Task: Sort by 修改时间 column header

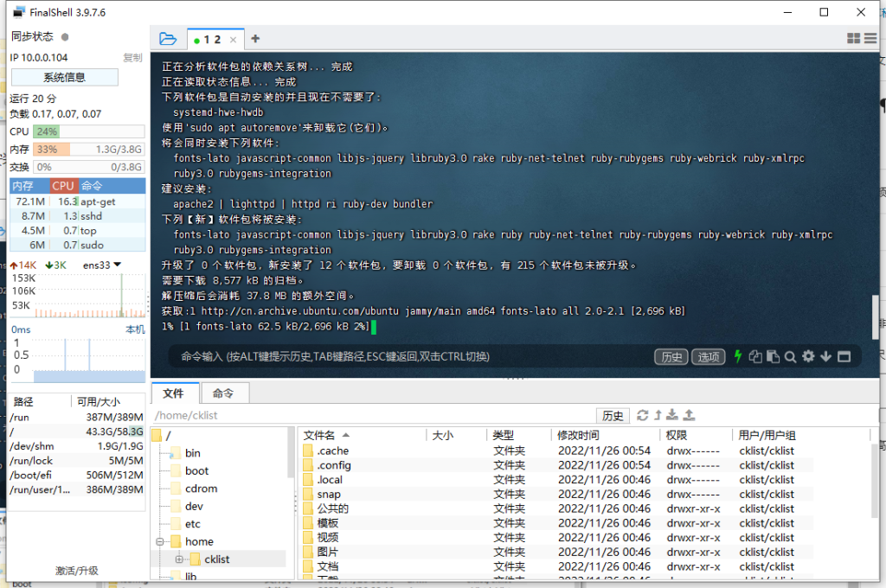Action: (605, 436)
